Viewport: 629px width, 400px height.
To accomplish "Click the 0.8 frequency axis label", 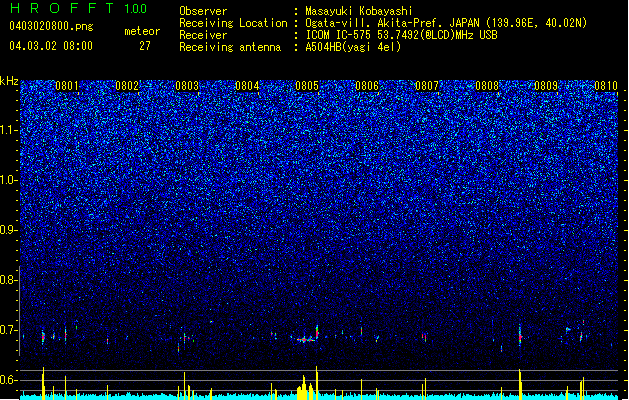I will pyautogui.click(x=9, y=280).
